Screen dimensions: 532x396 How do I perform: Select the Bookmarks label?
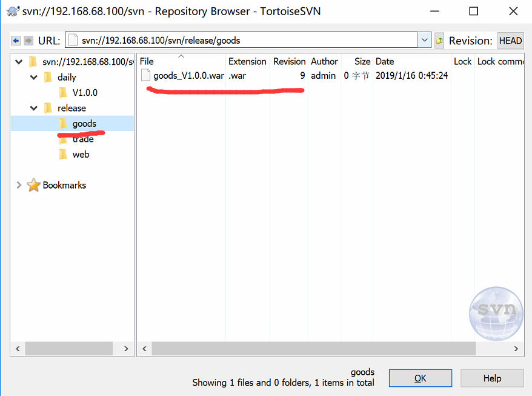pos(64,185)
